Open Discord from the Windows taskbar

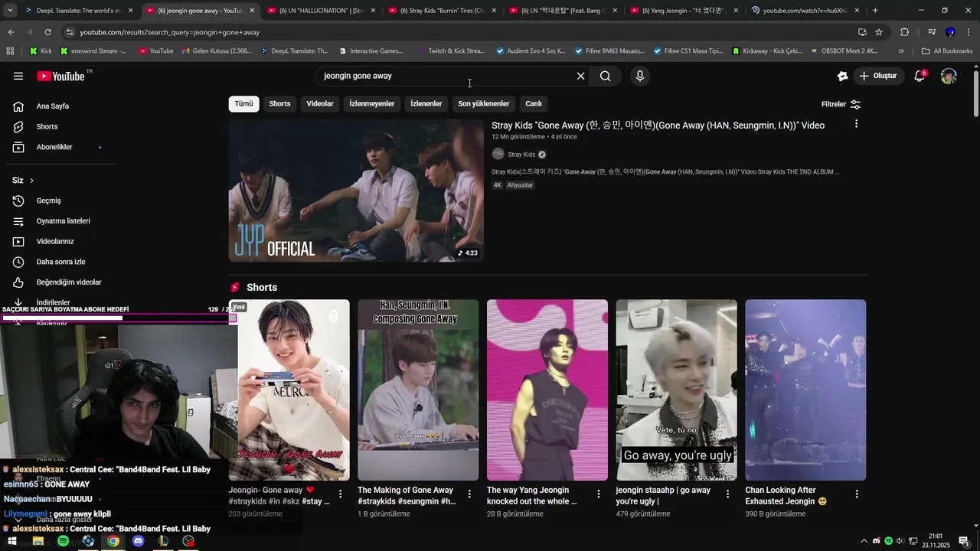138,541
